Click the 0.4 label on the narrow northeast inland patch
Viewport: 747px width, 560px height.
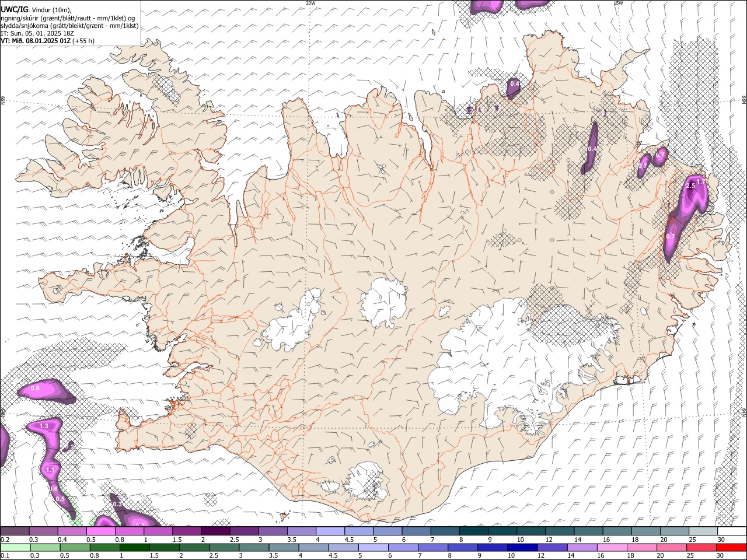tap(592, 149)
